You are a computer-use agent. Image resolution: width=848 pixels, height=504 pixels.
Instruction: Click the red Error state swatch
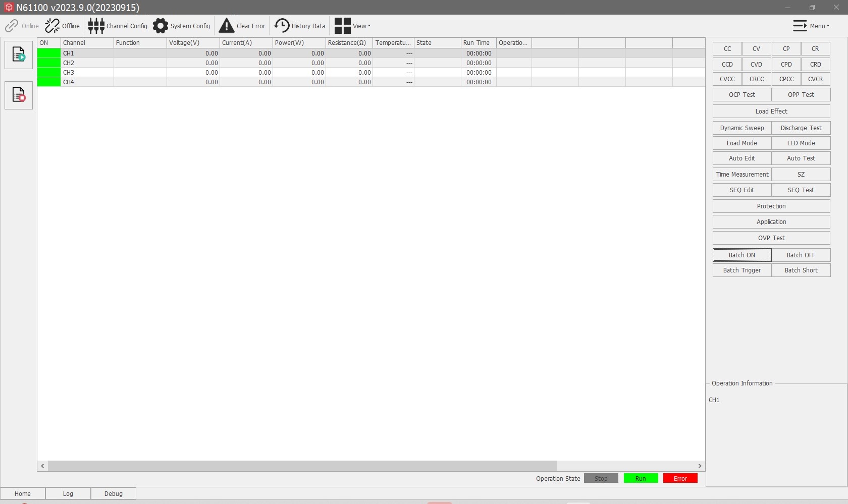coord(680,478)
